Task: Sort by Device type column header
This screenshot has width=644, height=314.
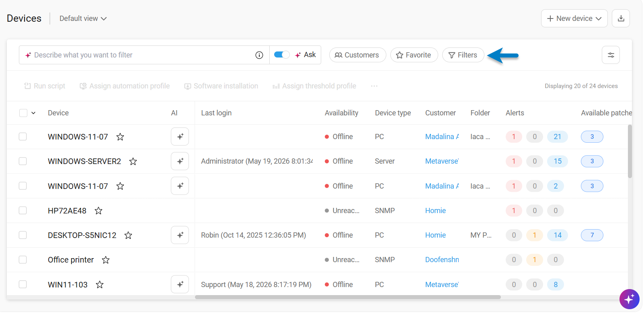Action: point(393,113)
